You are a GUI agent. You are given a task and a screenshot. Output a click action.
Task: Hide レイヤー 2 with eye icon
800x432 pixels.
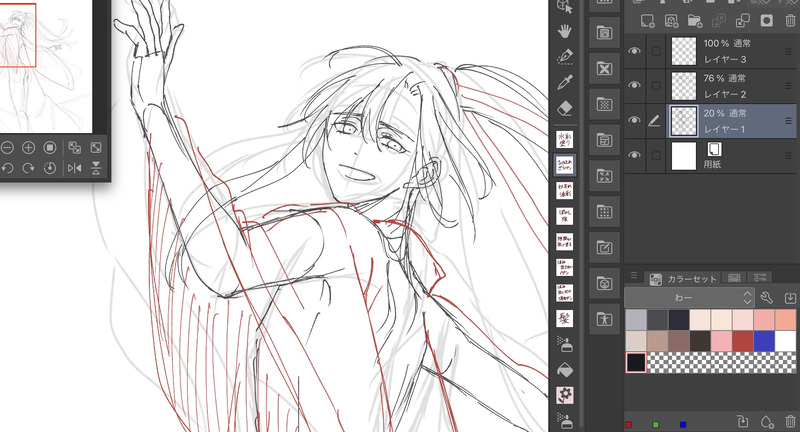click(x=634, y=85)
